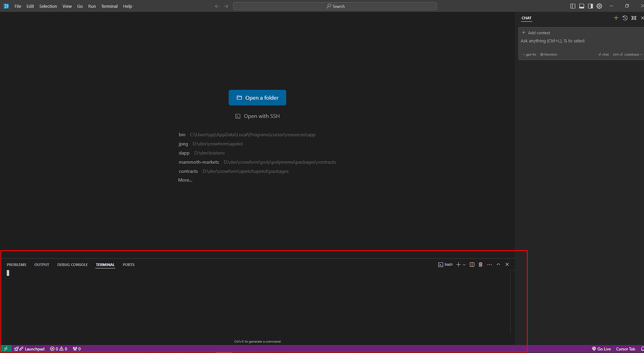The height and width of the screenshot is (353, 644).
Task: Toggle the primary sidebar visibility
Action: pyautogui.click(x=573, y=6)
